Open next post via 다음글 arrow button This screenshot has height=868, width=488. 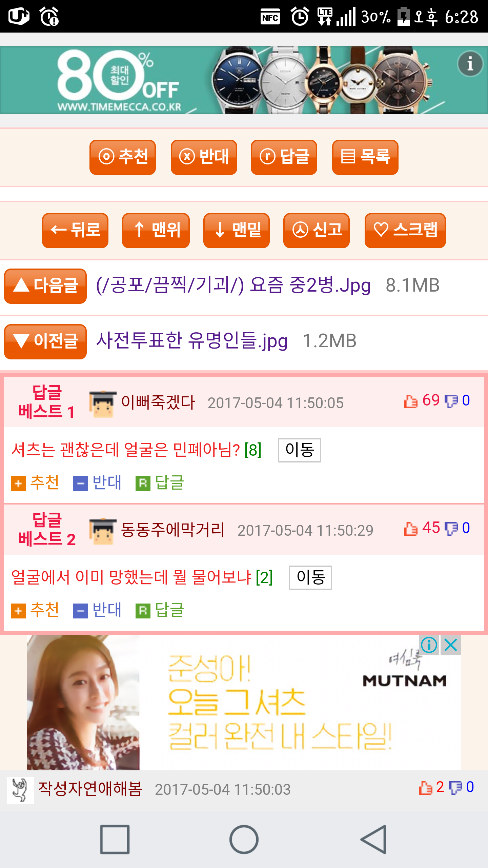point(45,286)
